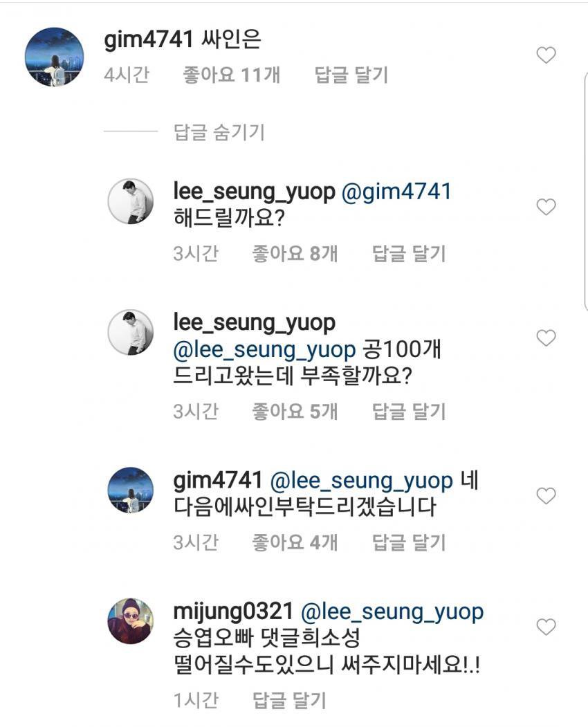Image resolution: width=588 pixels, height=727 pixels.
Task: Tap the heart beside the "해드릴까요?" reply
Action: (x=546, y=207)
